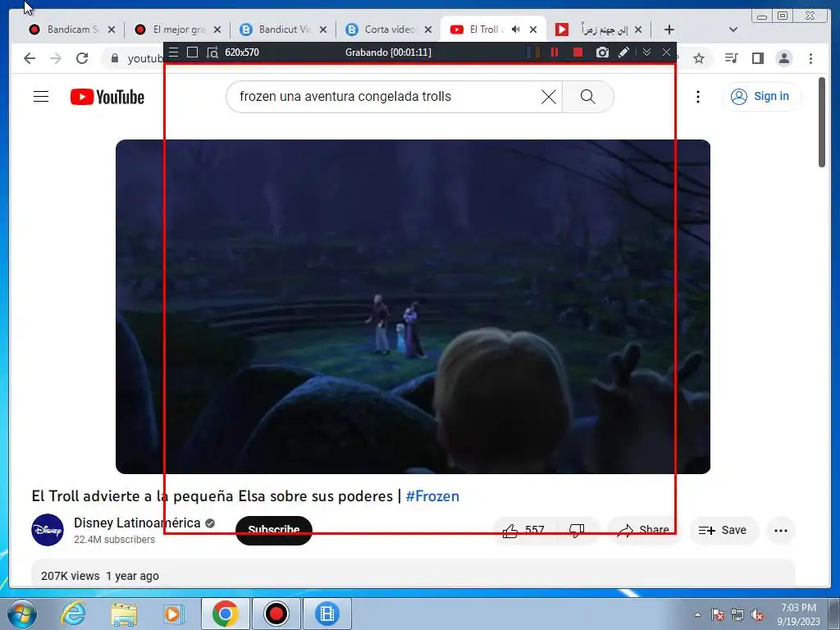840x630 pixels.
Task: Expand the 207K views description box
Action: click(413, 573)
